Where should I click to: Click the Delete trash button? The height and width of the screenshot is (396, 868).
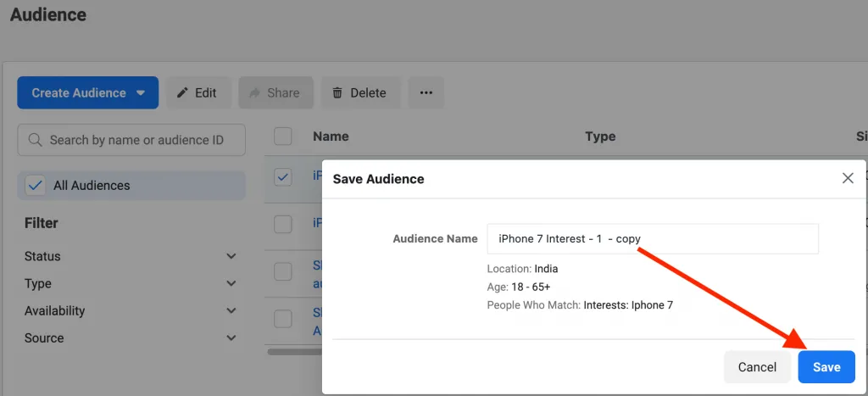(x=359, y=92)
